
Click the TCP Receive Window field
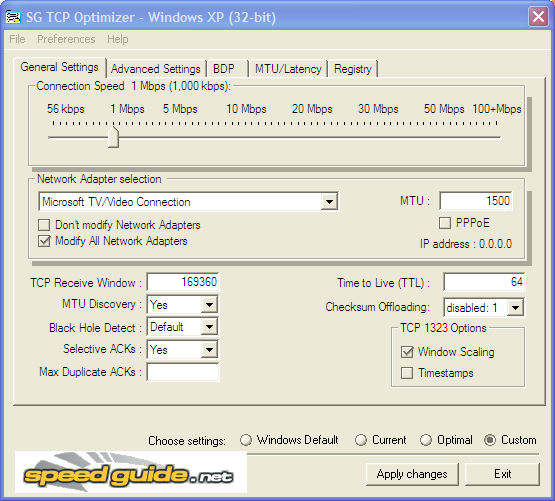tap(183, 282)
